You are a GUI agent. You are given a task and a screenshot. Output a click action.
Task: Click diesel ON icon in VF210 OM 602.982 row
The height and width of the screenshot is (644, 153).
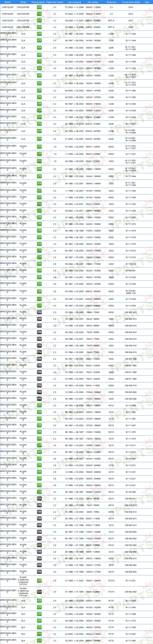39,592
